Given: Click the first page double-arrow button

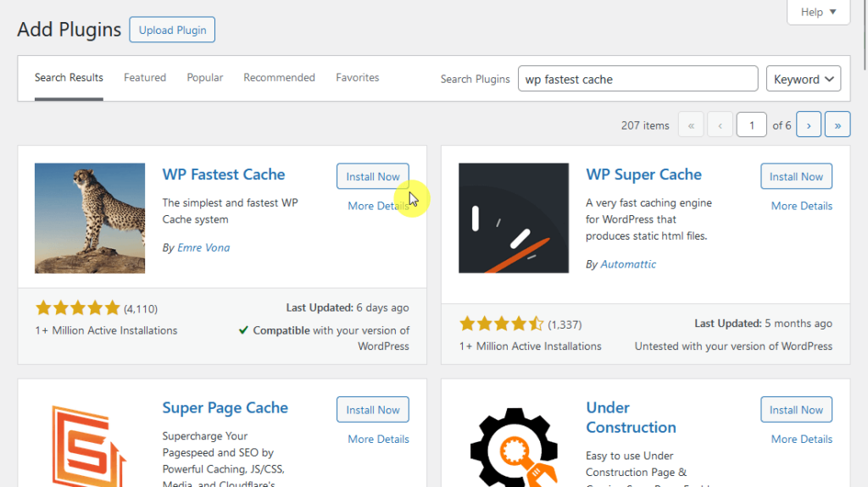Looking at the screenshot, I should [691, 125].
